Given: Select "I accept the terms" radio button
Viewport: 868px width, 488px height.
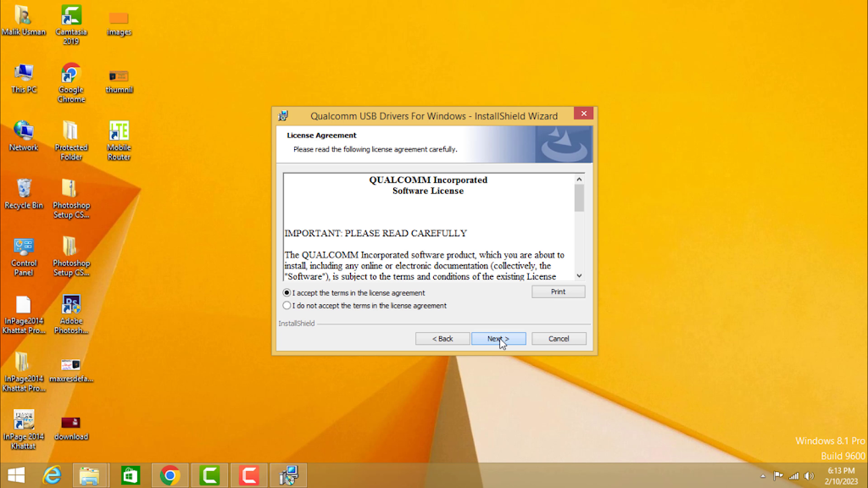Looking at the screenshot, I should tap(287, 292).
